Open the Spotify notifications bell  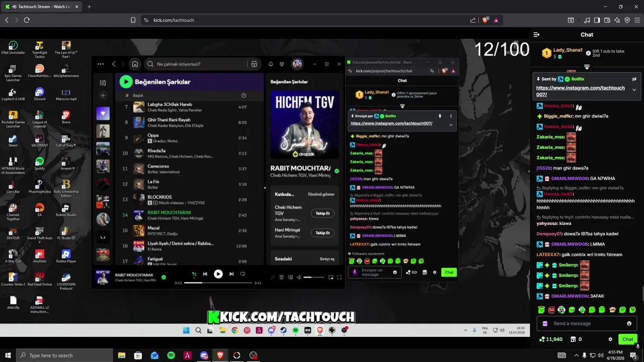point(271,64)
